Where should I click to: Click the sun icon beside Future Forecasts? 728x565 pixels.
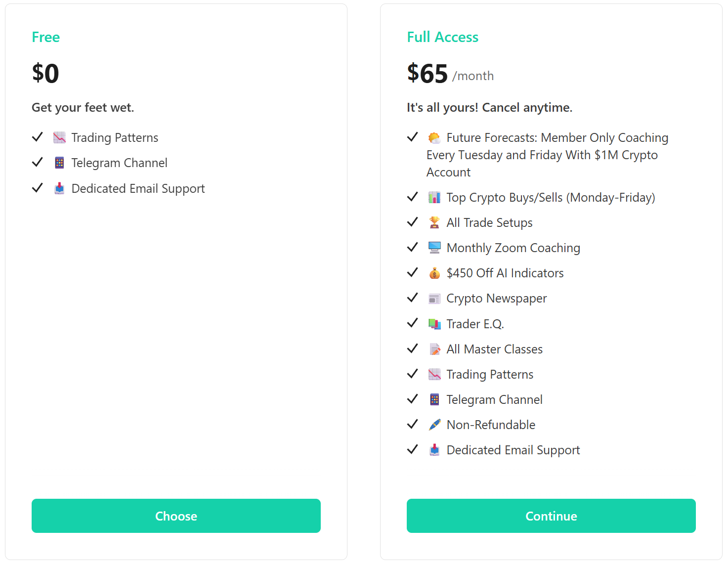tap(434, 137)
